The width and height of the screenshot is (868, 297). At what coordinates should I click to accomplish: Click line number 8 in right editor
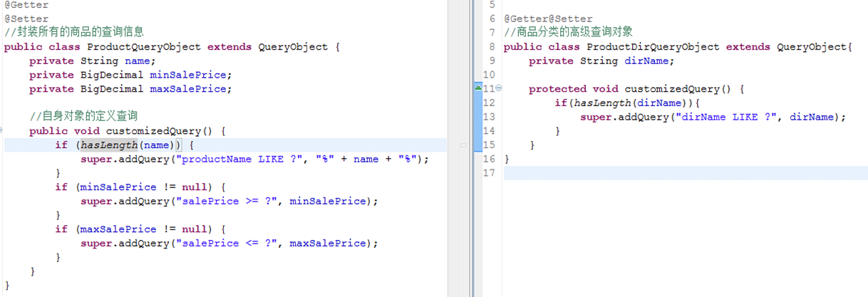491,47
